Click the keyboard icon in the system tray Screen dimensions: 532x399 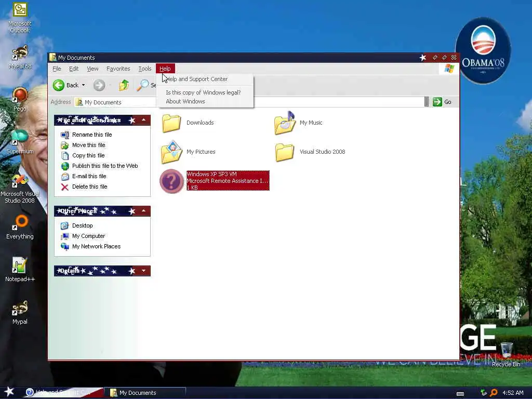(460, 394)
